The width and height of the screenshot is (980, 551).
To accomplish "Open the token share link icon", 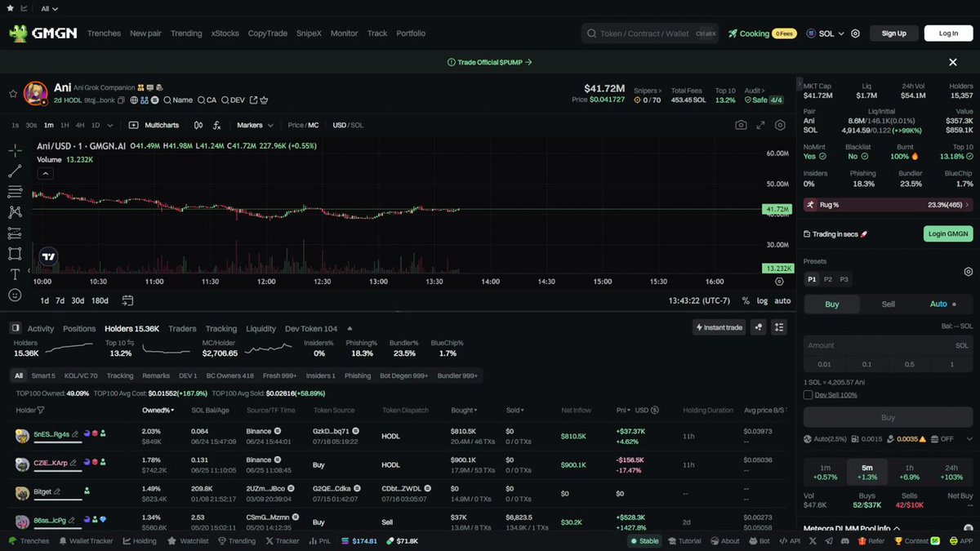I will (x=253, y=100).
